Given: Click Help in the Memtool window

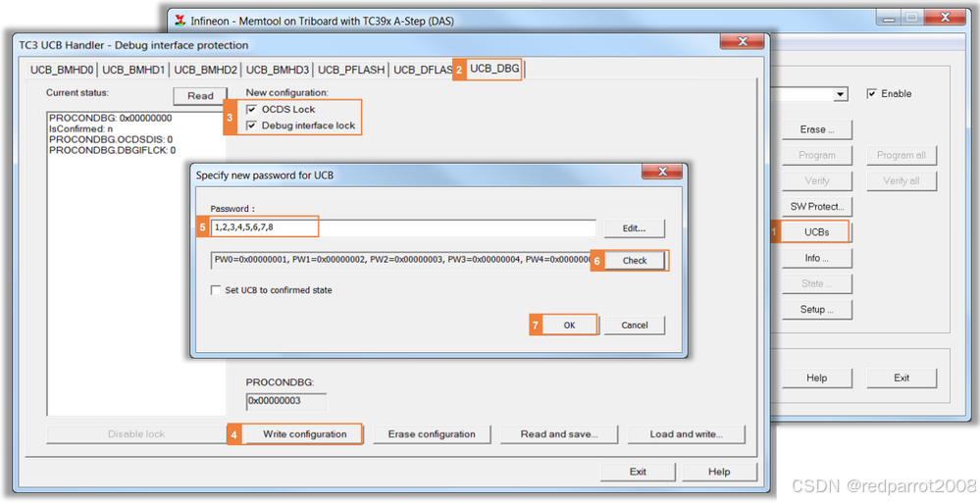Looking at the screenshot, I should [x=817, y=378].
